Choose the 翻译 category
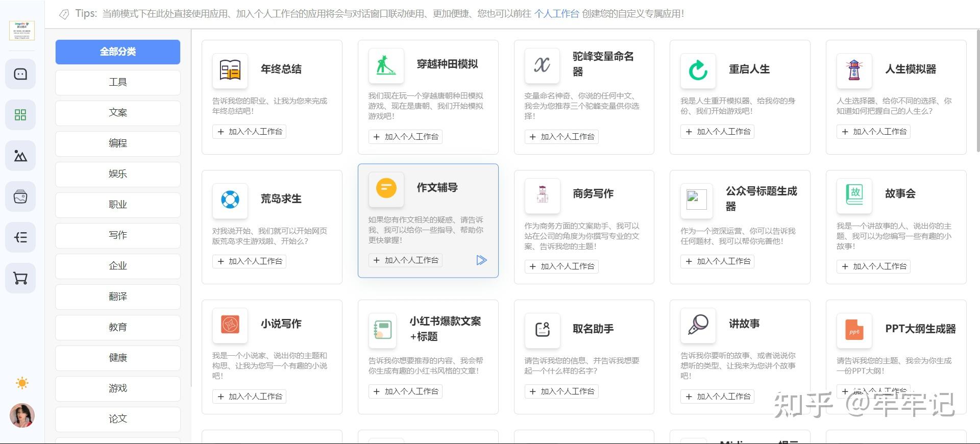This screenshot has width=980, height=444. point(118,297)
